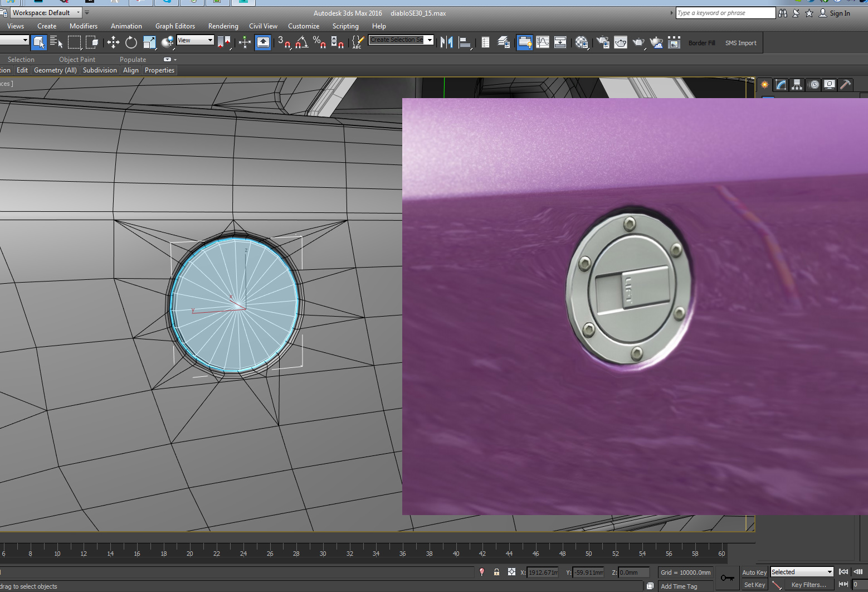Switch to the Object Paint ribbon tab

point(77,60)
